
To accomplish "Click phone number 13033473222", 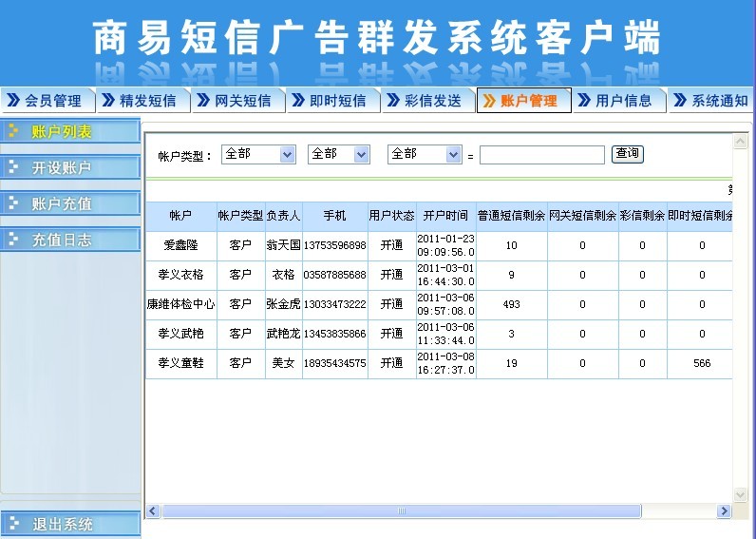I will pyautogui.click(x=334, y=304).
